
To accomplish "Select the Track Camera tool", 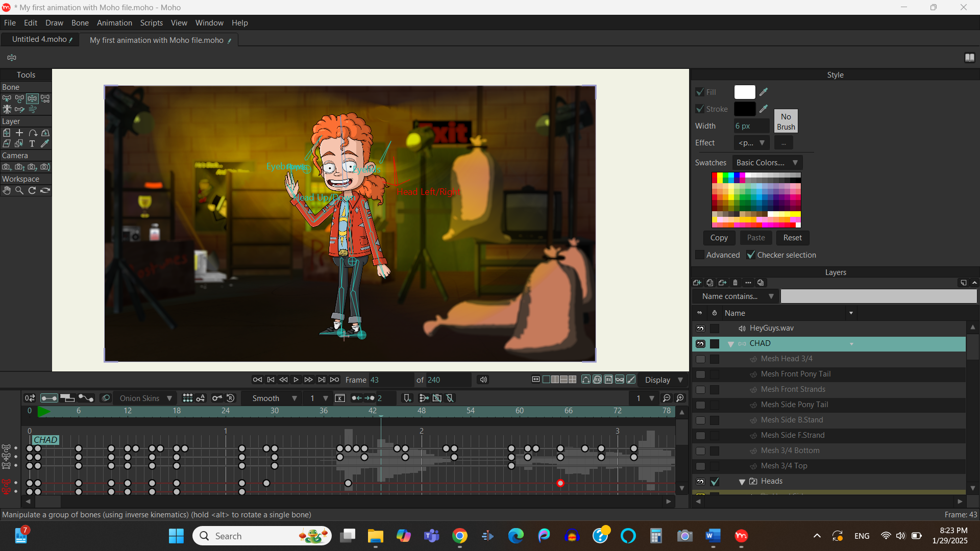I will [x=7, y=167].
